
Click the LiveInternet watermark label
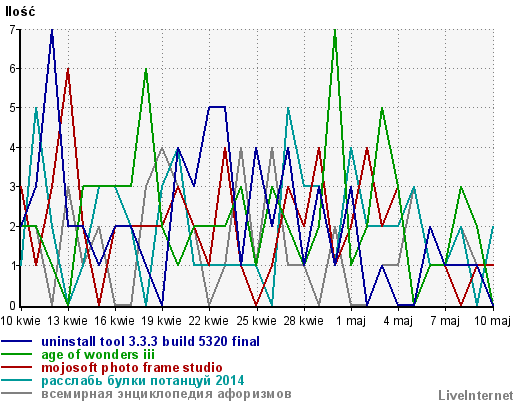pyautogui.click(x=476, y=395)
